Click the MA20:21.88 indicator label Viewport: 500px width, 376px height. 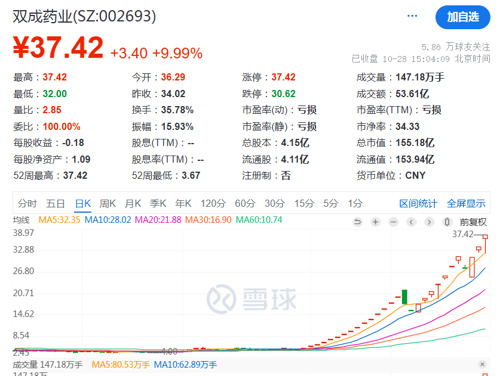point(158,220)
